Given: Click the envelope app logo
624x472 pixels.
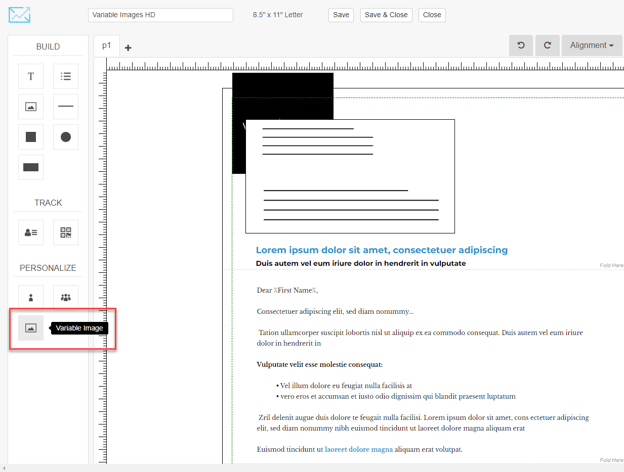Looking at the screenshot, I should (x=20, y=15).
